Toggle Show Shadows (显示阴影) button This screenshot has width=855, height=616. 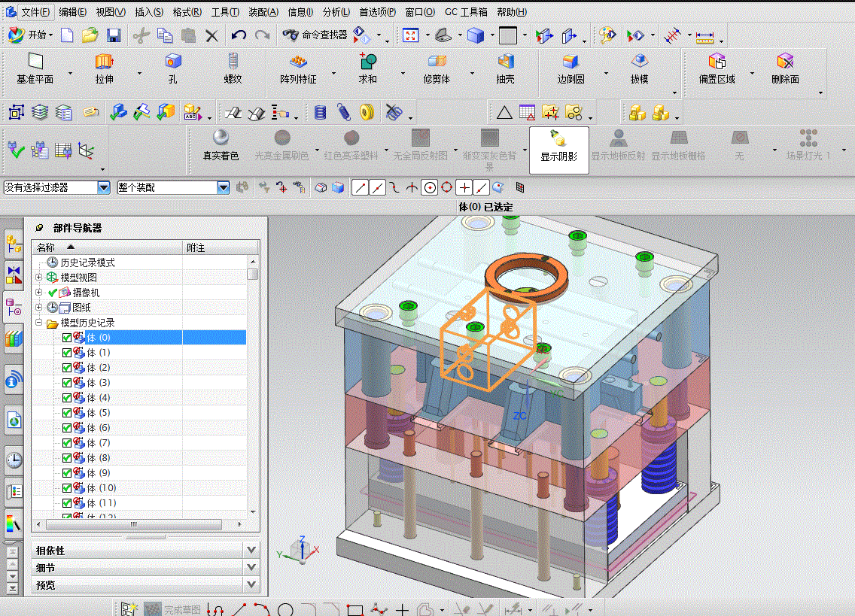click(x=559, y=150)
